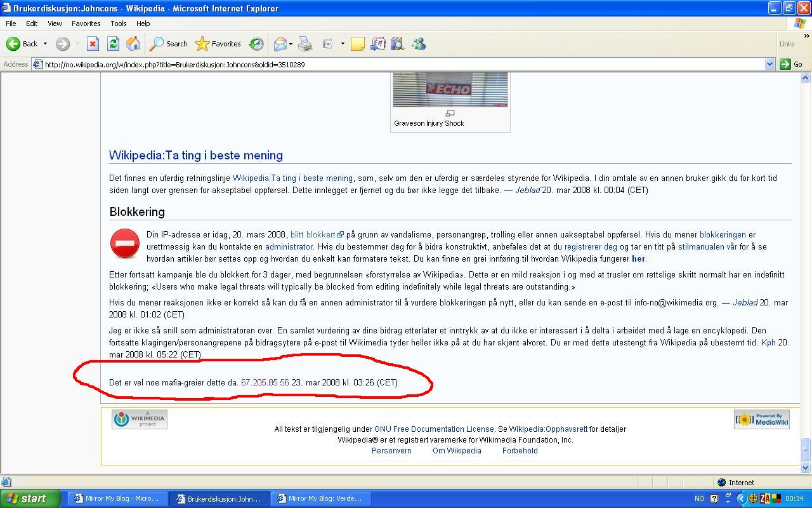Click the NO language bar indicator
This screenshot has height=508, width=812.
700,498
